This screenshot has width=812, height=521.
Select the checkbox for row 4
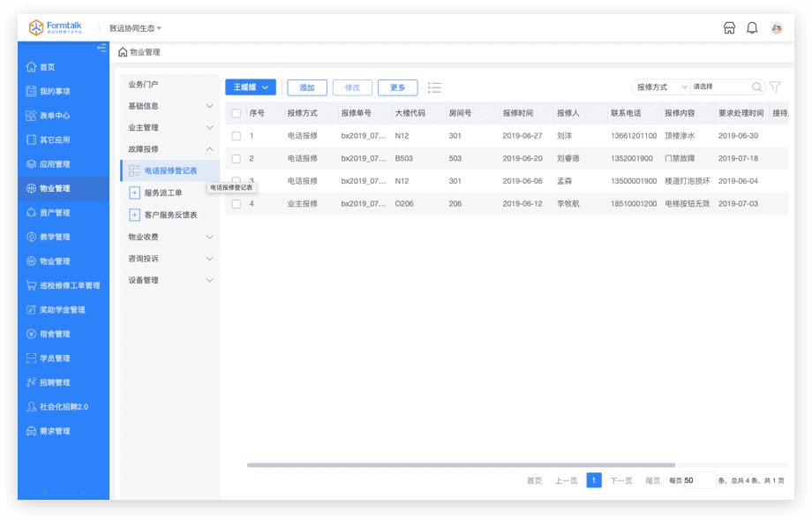pos(236,204)
